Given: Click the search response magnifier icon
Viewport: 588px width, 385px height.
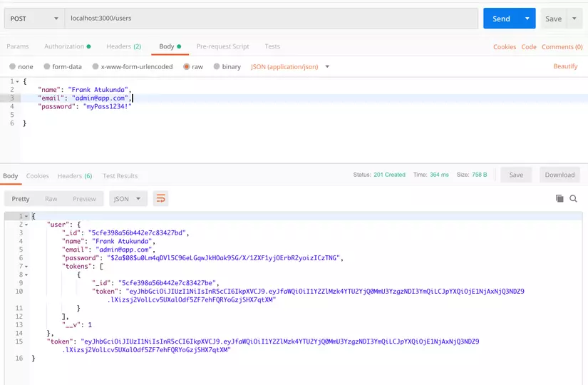Looking at the screenshot, I should [572, 199].
